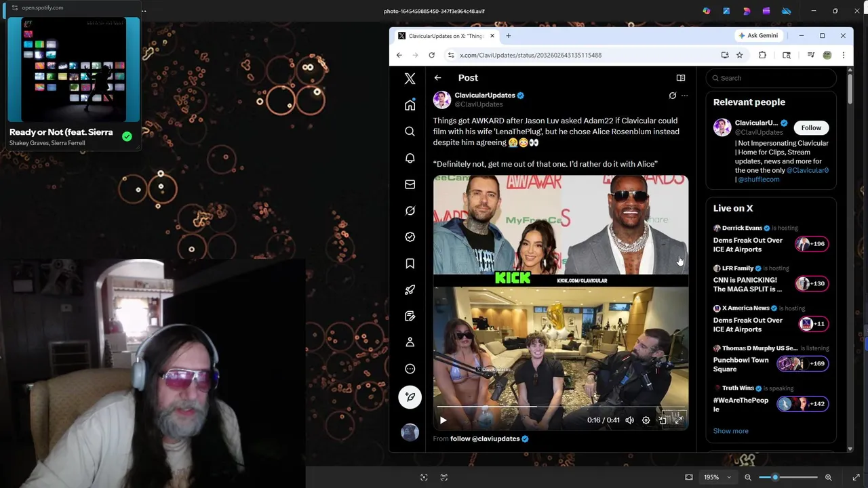Image resolution: width=868 pixels, height=488 pixels.
Task: Open @ClaviUpdates handle under post author
Action: click(479, 104)
